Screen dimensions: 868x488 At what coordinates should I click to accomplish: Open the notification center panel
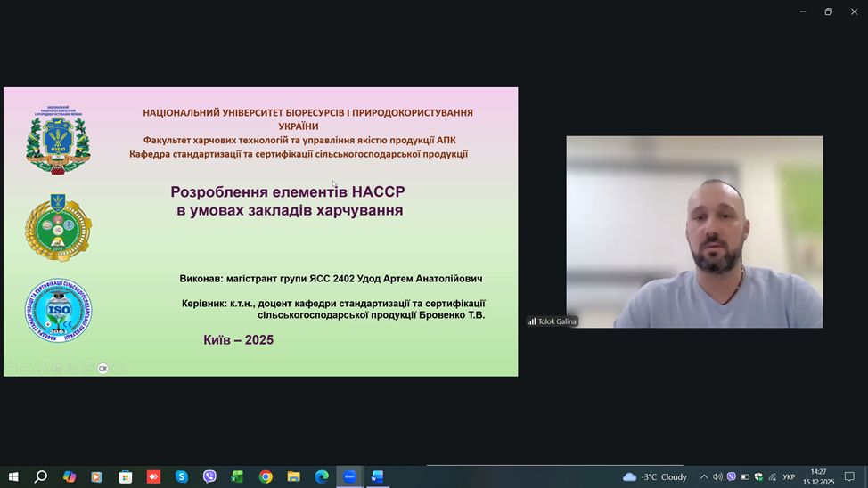point(849,476)
